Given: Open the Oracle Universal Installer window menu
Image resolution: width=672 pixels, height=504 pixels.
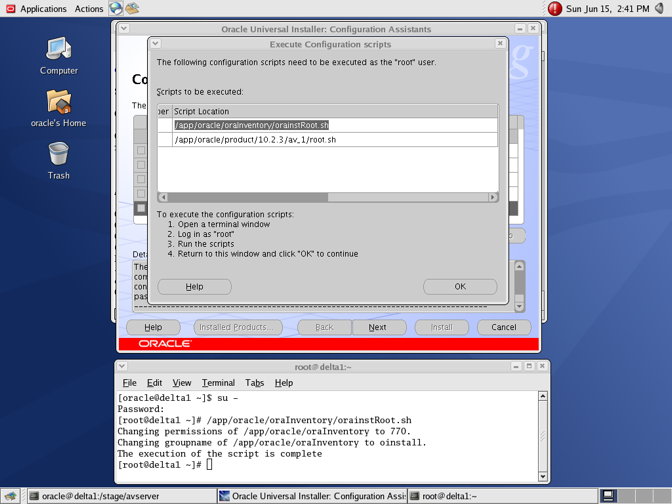Looking at the screenshot, I should [x=123, y=29].
